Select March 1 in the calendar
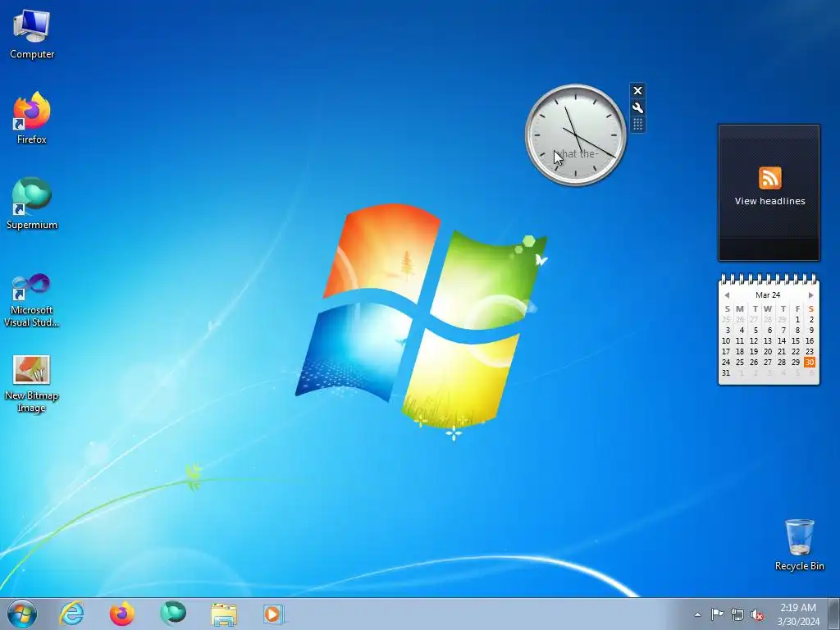 coord(797,319)
